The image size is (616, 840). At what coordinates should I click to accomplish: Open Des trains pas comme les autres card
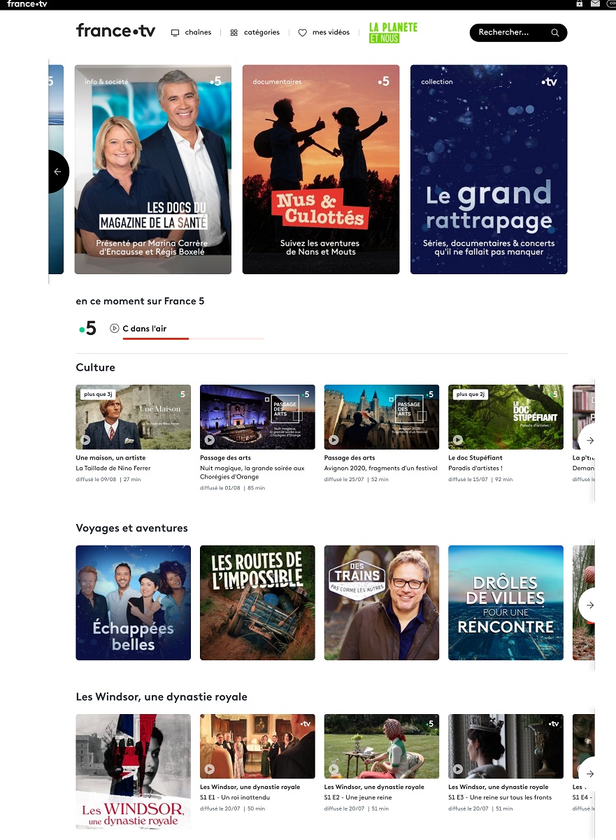[x=382, y=603]
